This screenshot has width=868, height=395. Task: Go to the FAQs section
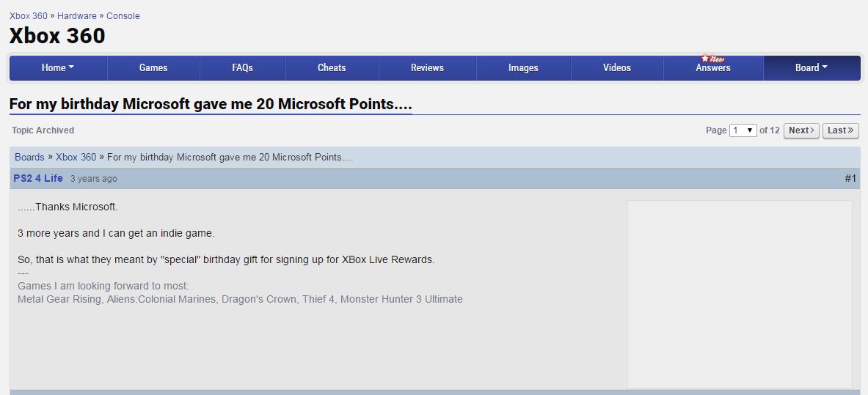[242, 68]
